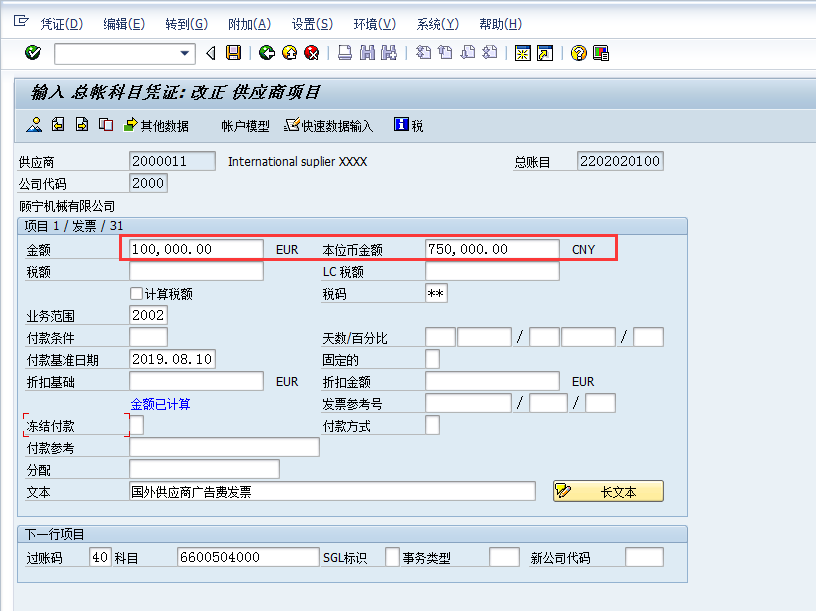
Task: Click the yellow Exit up-arrow icon
Action: (x=289, y=53)
